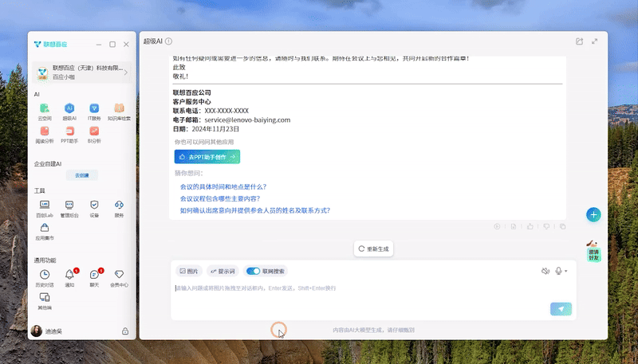Open 其他端 other devices
Viewport: 638px width, 364px height.
point(45,301)
